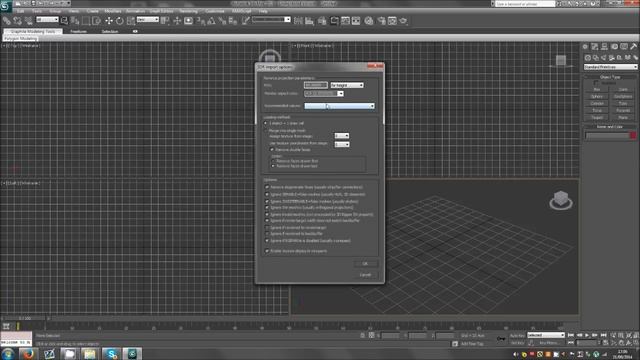Click the ViewCube in perspective viewport
Image resolution: width=640 pixels, height=360 pixels.
561,200
